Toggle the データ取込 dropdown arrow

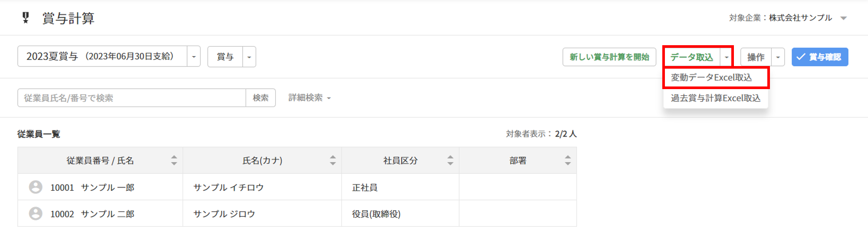coord(727,57)
